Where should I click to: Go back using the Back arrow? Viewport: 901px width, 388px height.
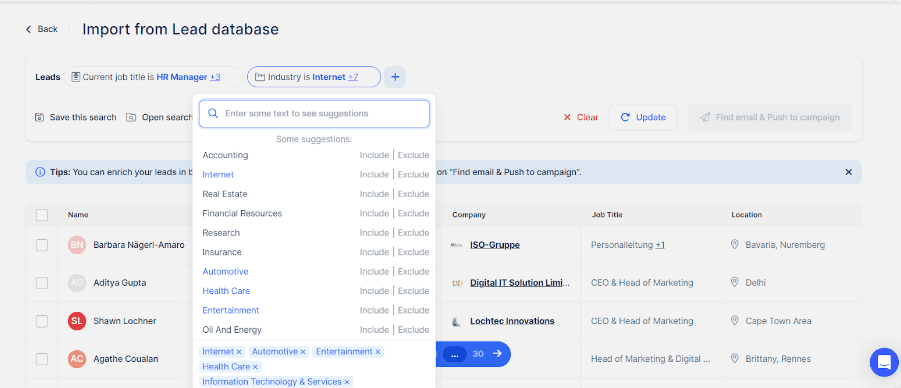(29, 29)
